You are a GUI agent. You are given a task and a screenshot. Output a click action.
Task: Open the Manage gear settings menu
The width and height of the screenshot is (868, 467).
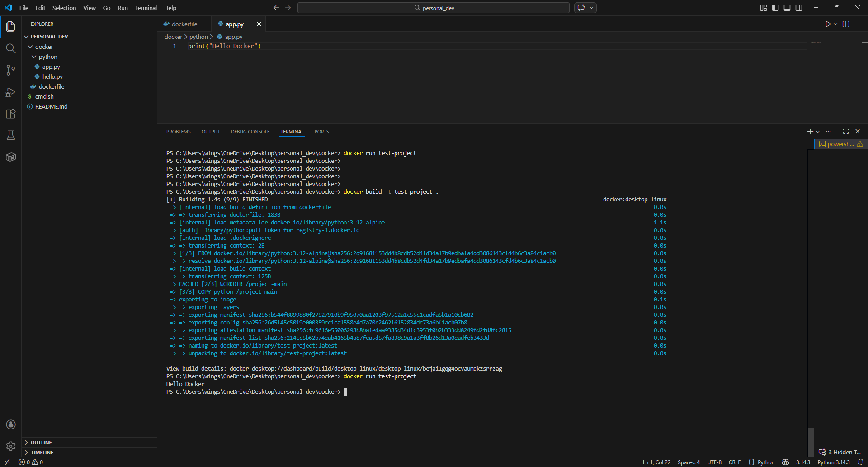[11, 446]
